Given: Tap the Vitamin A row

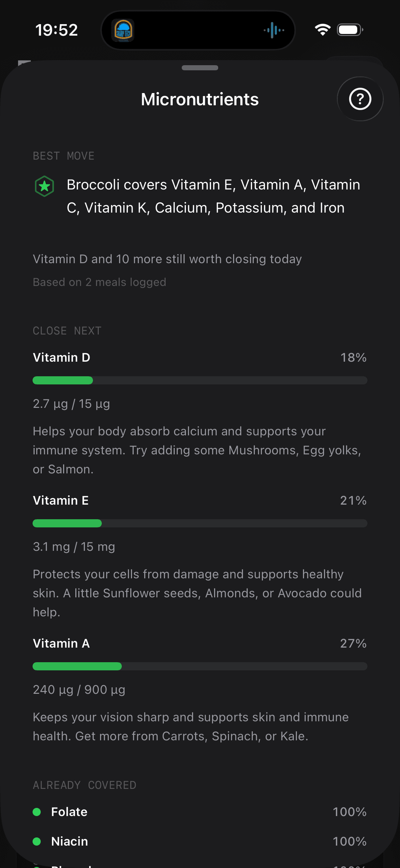Looking at the screenshot, I should click(200, 643).
